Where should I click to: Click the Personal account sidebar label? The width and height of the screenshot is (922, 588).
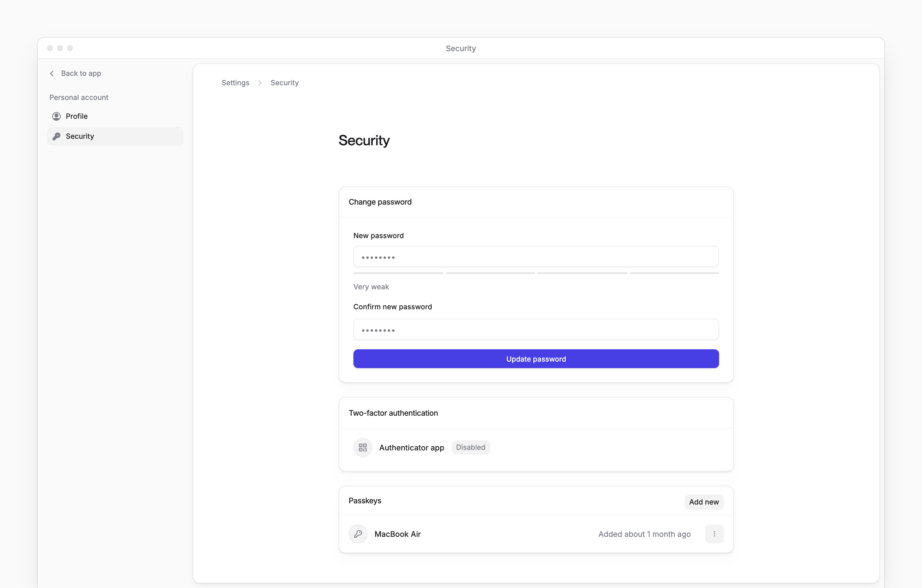[x=79, y=97]
